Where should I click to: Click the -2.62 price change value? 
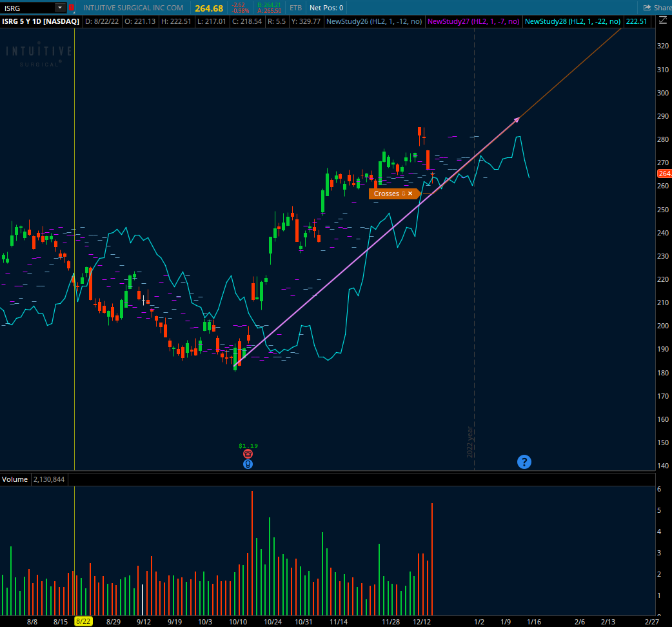click(238, 5)
